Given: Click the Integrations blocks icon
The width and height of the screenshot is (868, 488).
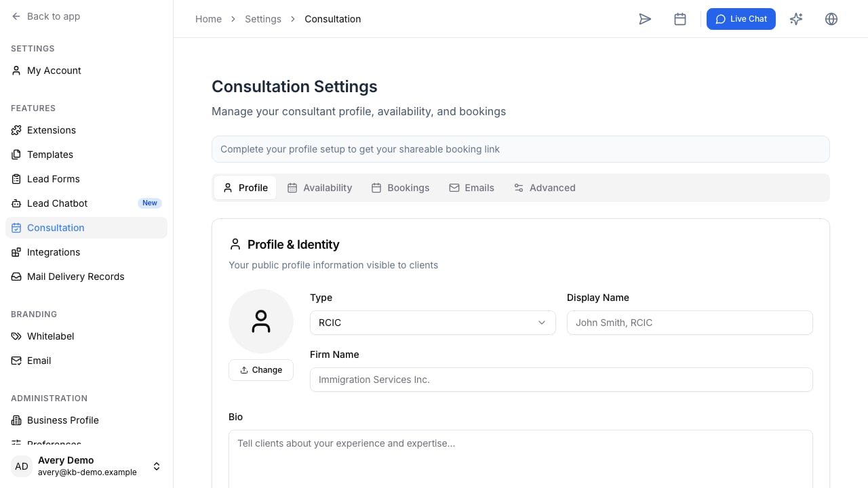Looking at the screenshot, I should click(x=16, y=252).
